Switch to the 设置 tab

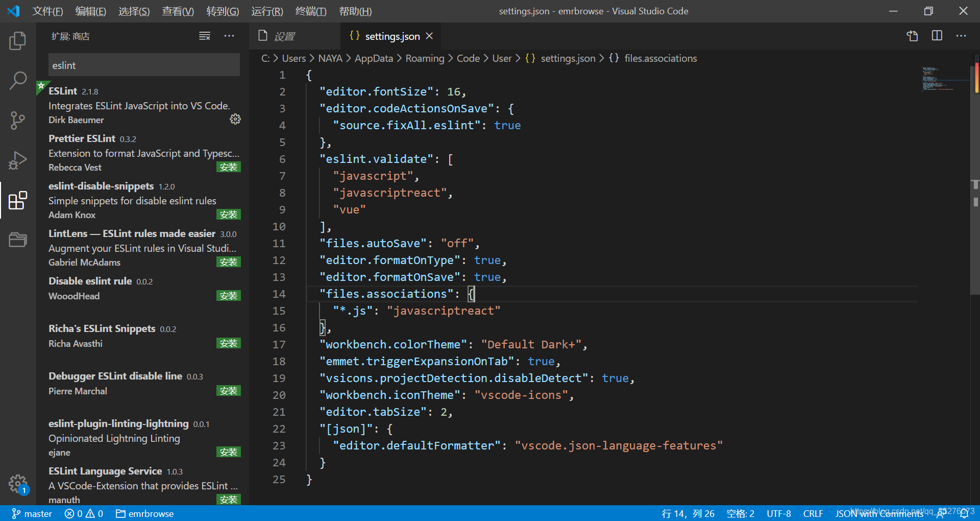pyautogui.click(x=295, y=36)
